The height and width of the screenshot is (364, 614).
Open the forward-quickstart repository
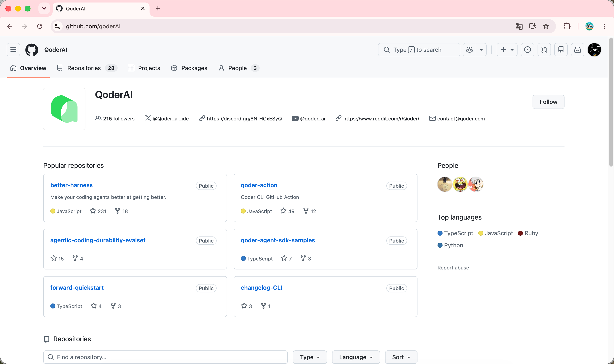[77, 287]
